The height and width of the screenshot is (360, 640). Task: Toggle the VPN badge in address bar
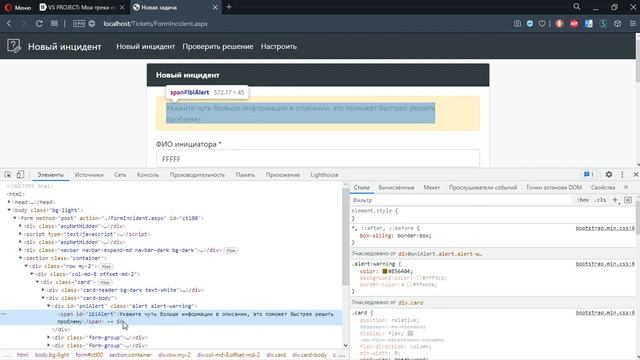(x=79, y=24)
